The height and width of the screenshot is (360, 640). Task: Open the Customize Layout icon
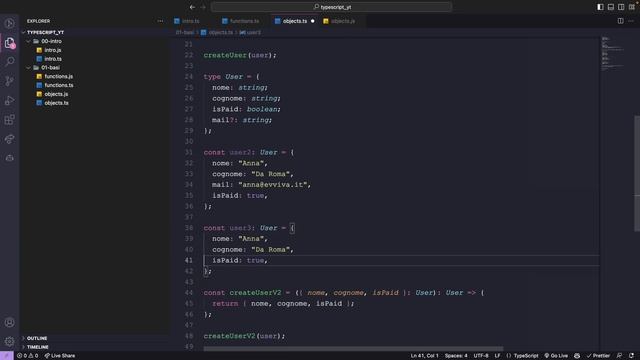pyautogui.click(x=631, y=7)
